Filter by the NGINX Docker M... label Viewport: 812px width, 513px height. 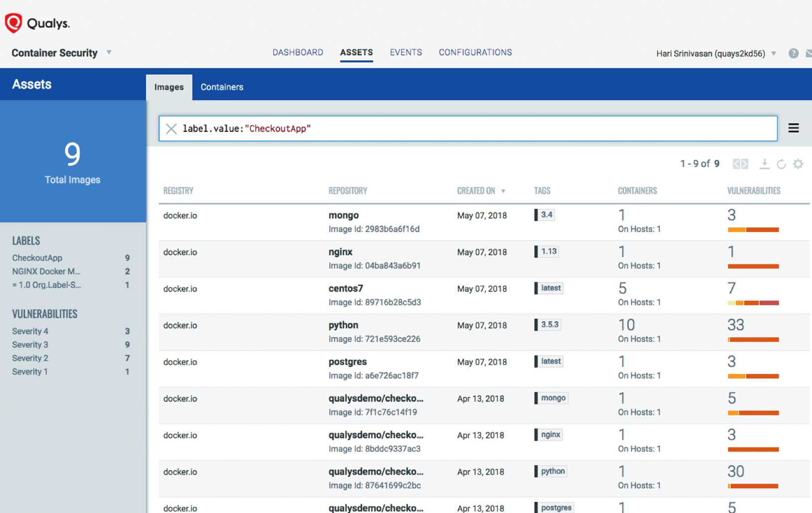(x=46, y=271)
